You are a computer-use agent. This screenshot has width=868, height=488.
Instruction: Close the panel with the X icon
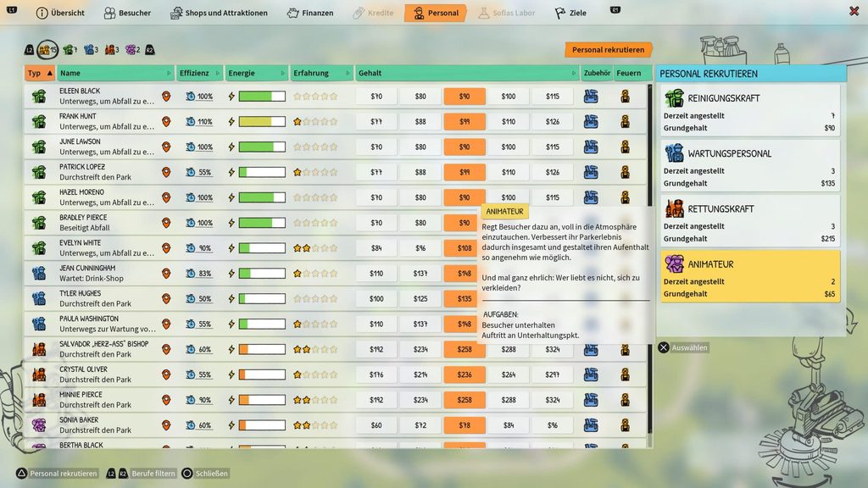tap(852, 12)
